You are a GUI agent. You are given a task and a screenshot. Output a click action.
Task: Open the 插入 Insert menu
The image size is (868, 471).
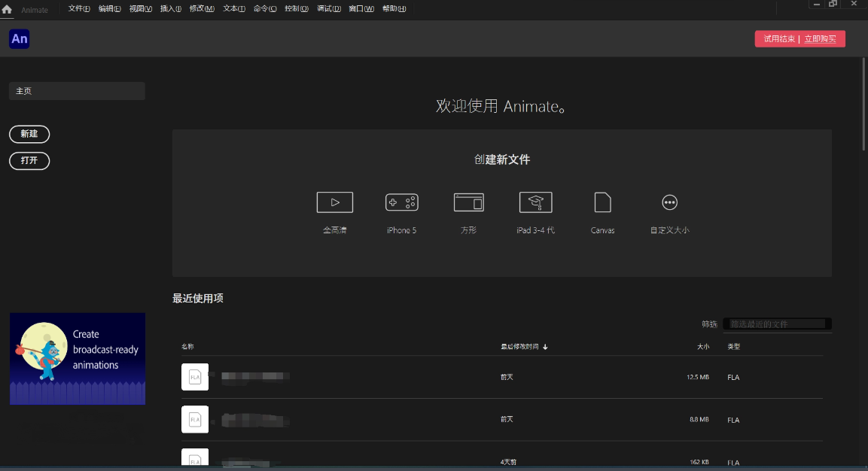click(x=170, y=9)
